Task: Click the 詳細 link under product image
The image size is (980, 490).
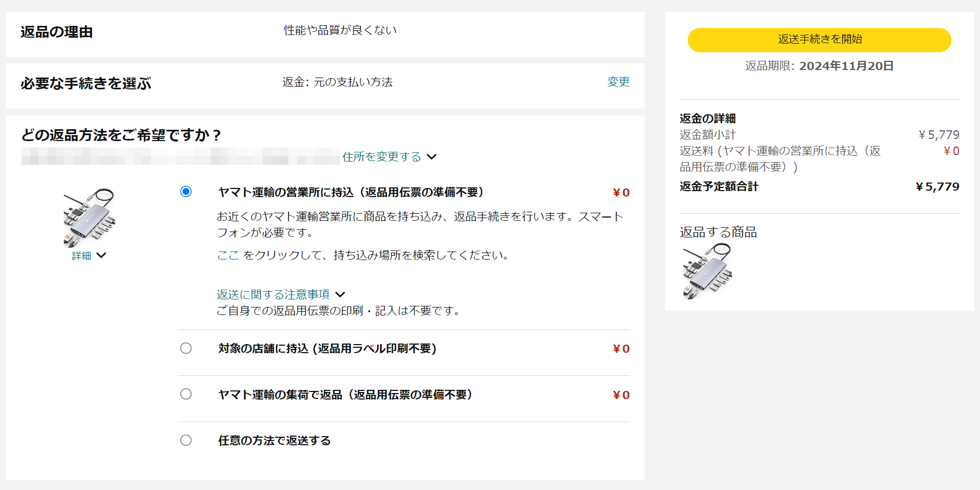Action: pos(81,256)
